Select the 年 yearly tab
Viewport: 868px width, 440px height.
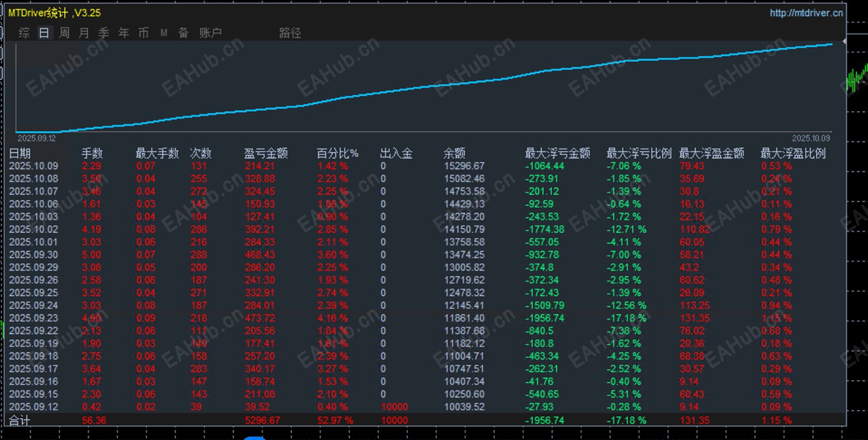pyautogui.click(x=124, y=33)
